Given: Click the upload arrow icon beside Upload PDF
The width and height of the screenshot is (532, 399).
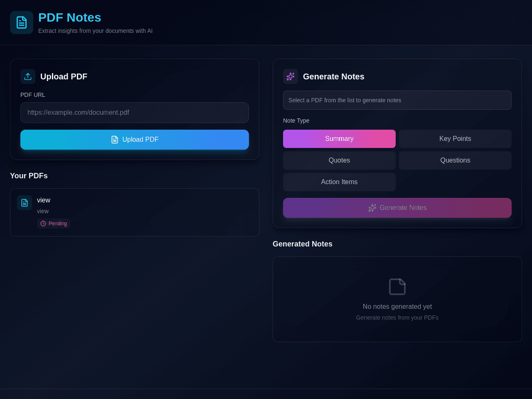Looking at the screenshot, I should (28, 76).
